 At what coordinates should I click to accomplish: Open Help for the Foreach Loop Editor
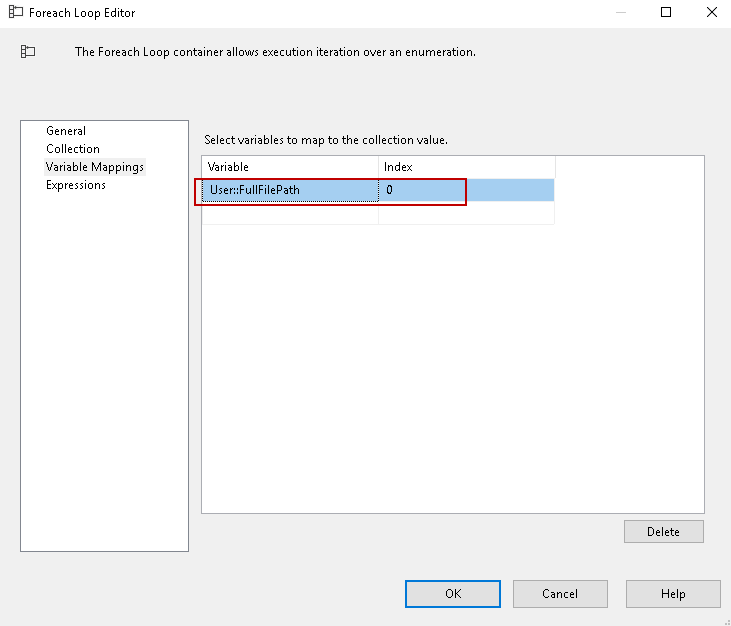[673, 594]
